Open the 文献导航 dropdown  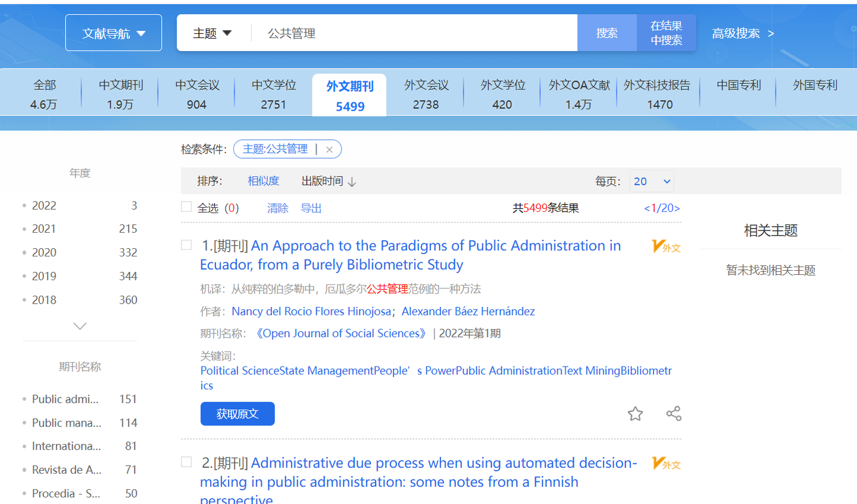coord(113,33)
